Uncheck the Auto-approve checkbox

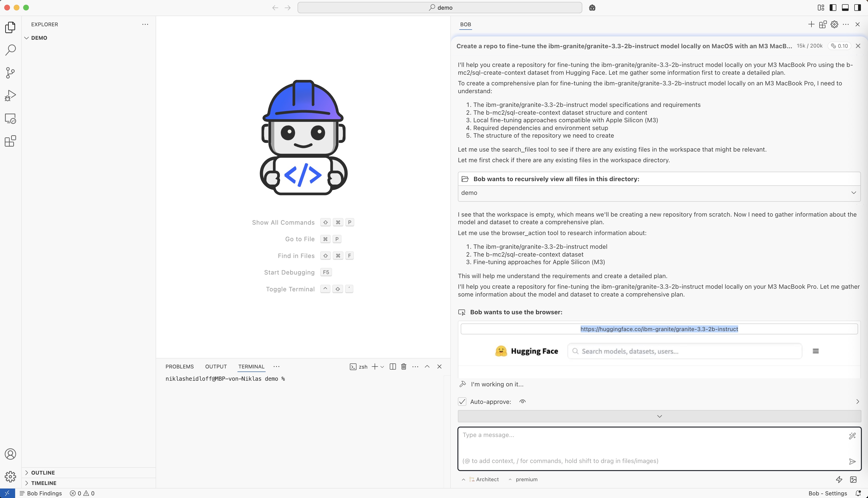click(x=462, y=402)
